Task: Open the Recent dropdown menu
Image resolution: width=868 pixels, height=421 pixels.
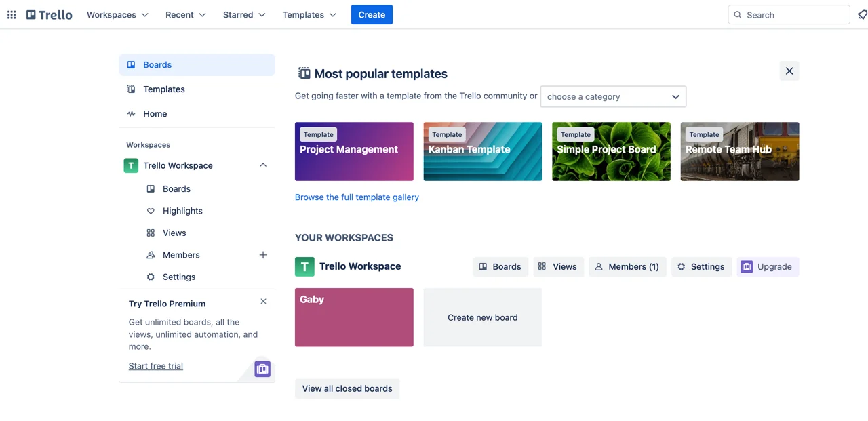Action: [x=185, y=14]
